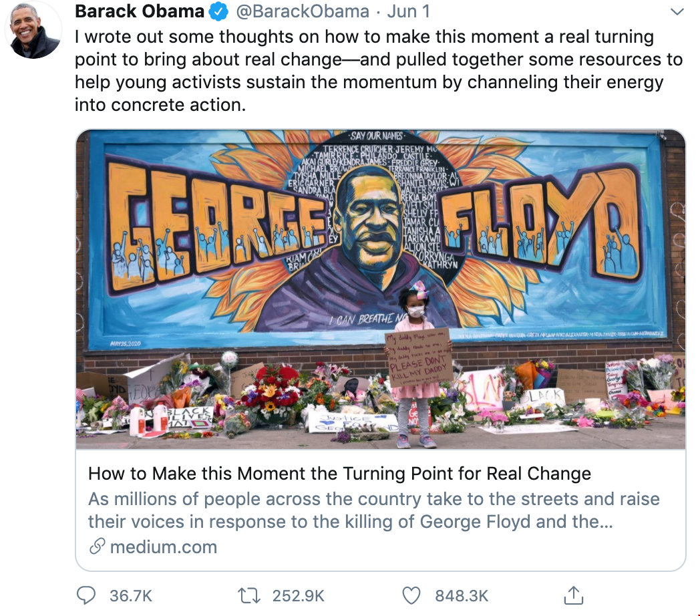Click the tweet body text
Image resolution: width=700 pixels, height=616 pixels.
[379, 71]
